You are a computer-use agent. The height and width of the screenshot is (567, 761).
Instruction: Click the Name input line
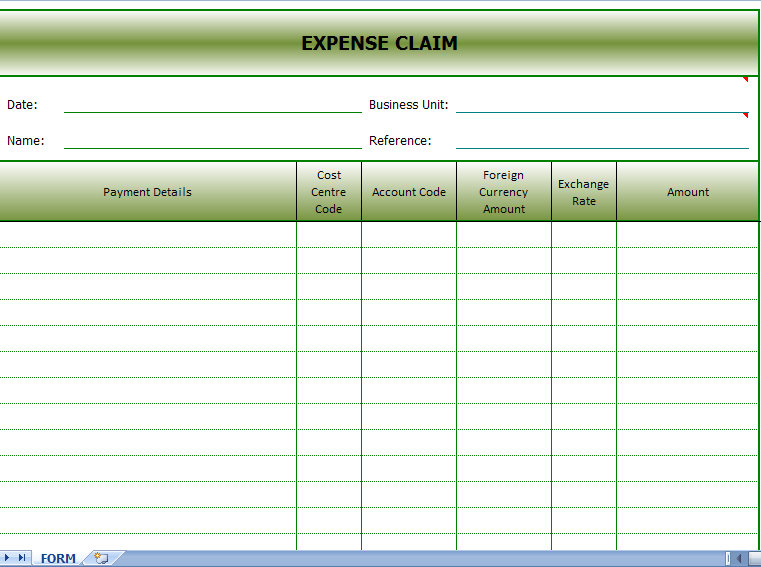click(x=213, y=140)
